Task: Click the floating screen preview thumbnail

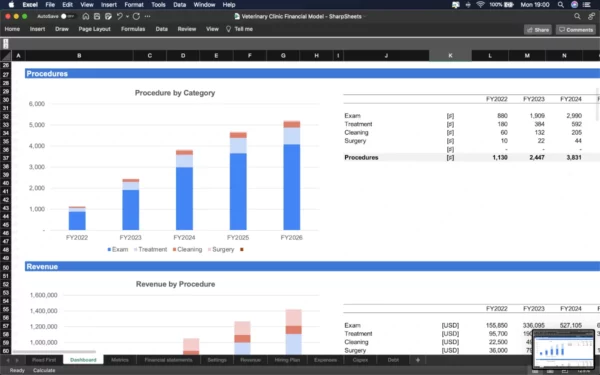Action: tap(563, 349)
